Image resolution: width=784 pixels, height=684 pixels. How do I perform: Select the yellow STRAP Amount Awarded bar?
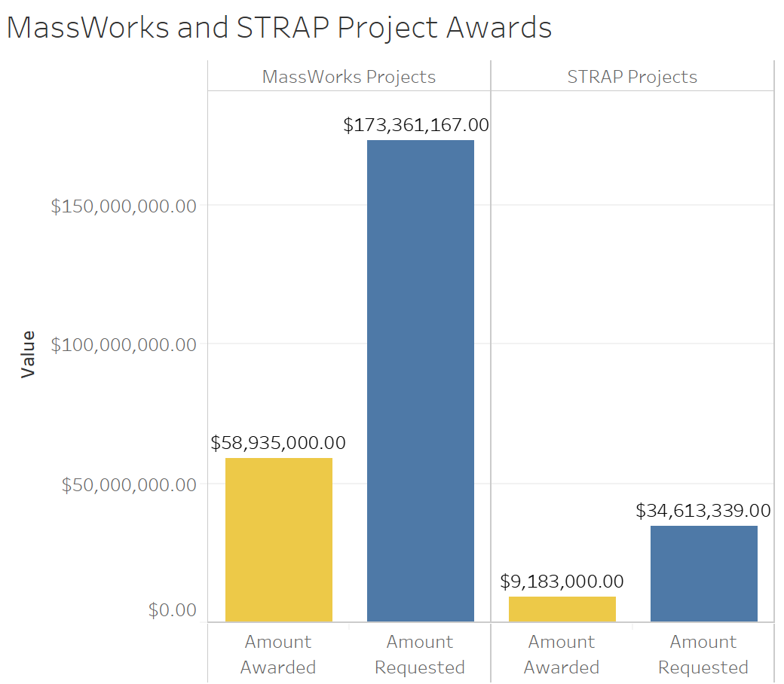tap(562, 609)
